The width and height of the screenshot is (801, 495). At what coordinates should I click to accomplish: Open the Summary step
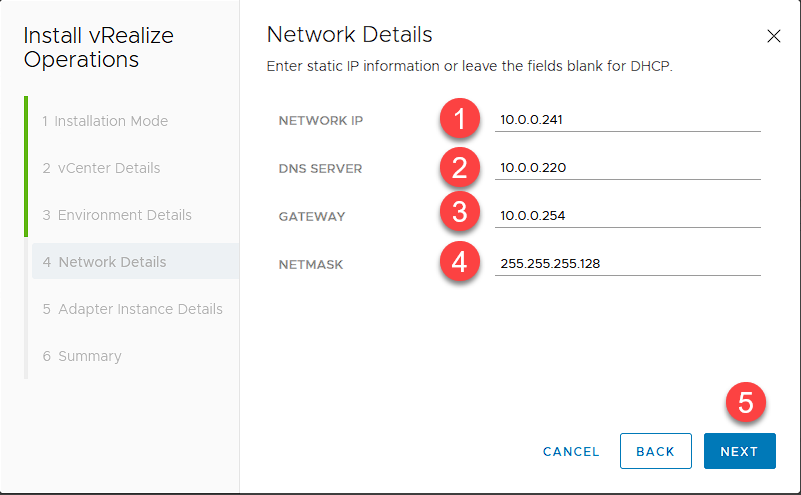coord(82,356)
